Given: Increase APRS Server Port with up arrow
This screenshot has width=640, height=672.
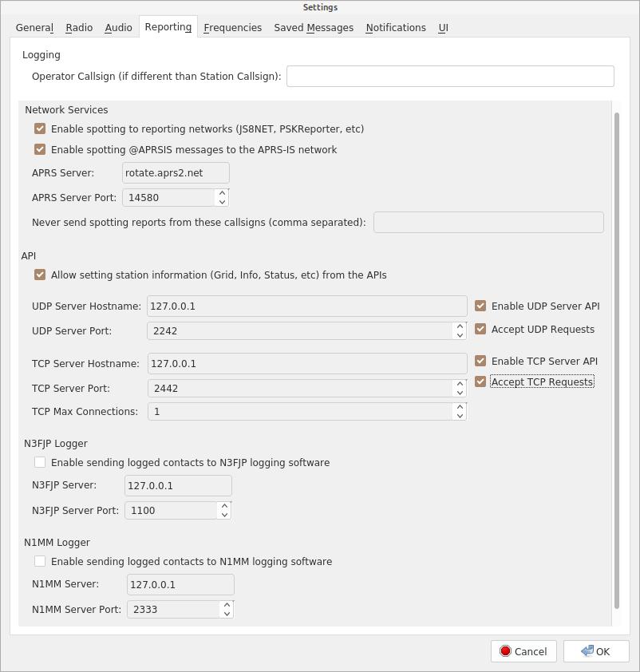Looking at the screenshot, I should click(222, 193).
